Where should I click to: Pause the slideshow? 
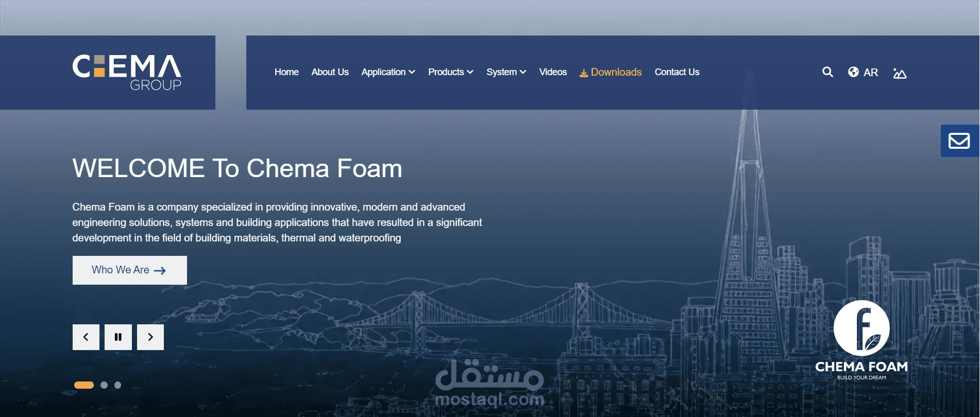[118, 337]
